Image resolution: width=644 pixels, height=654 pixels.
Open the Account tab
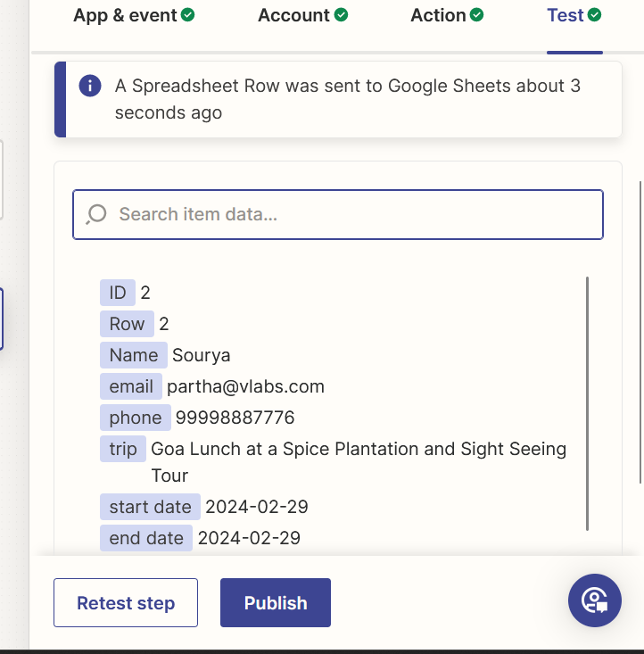[x=293, y=15]
